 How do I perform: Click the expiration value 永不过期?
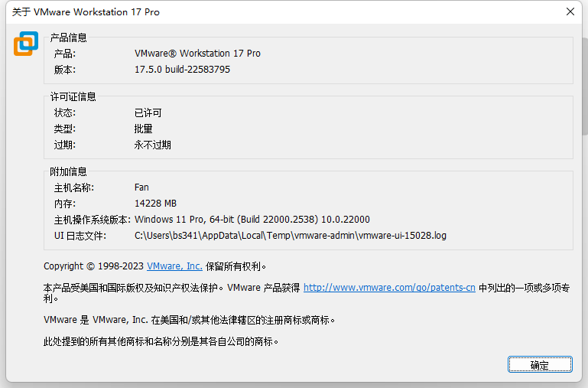153,145
